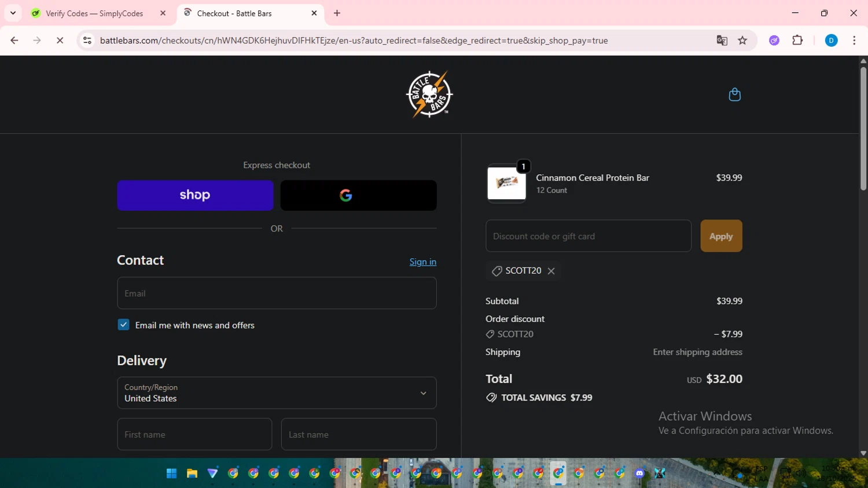Uncheck Email me with news and offers
The image size is (868, 488).
[123, 325]
